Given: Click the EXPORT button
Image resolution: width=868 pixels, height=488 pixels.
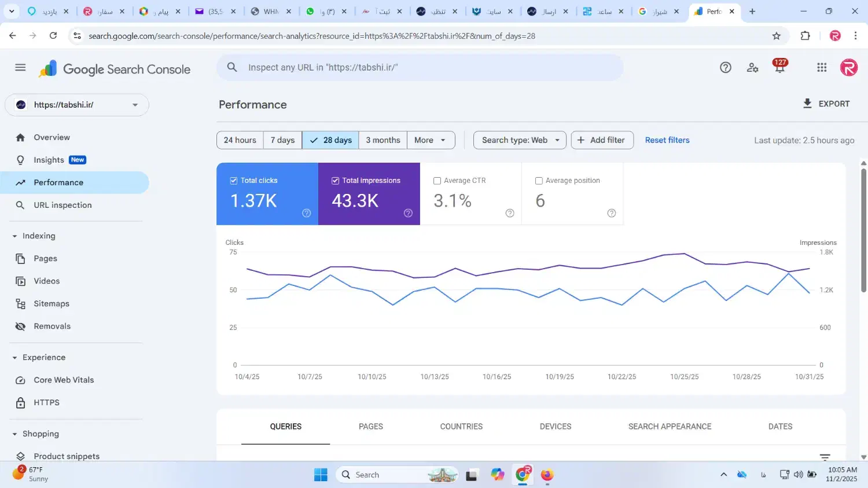Looking at the screenshot, I should click(826, 104).
